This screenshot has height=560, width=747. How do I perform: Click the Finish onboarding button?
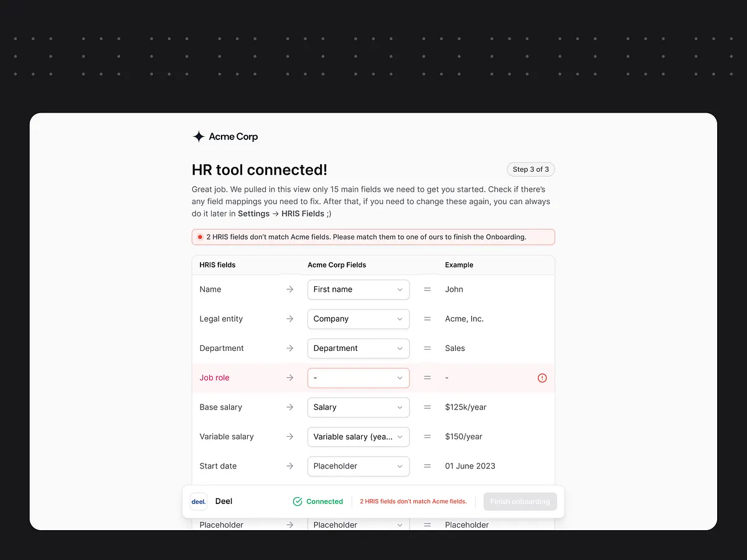pos(520,502)
